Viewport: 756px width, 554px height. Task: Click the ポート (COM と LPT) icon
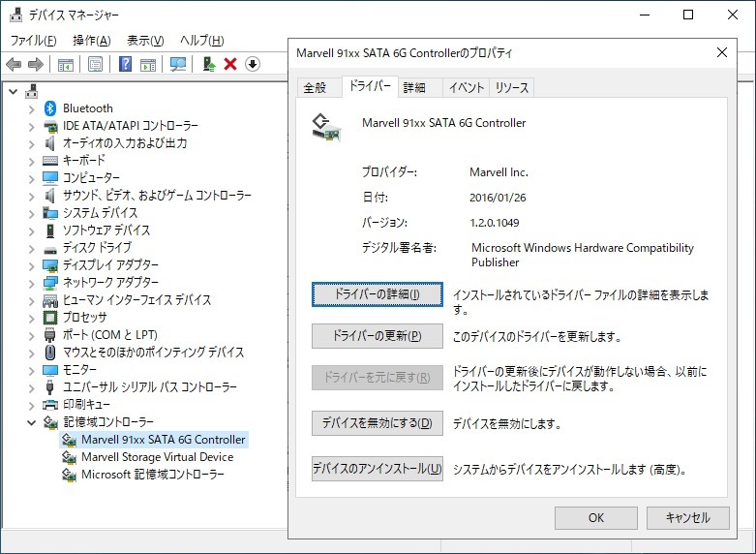point(50,335)
